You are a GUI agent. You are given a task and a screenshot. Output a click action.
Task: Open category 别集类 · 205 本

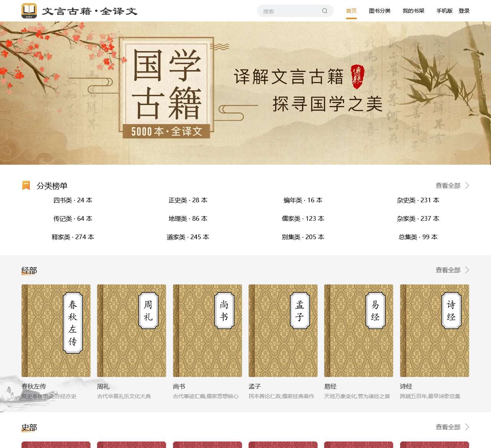pos(303,237)
